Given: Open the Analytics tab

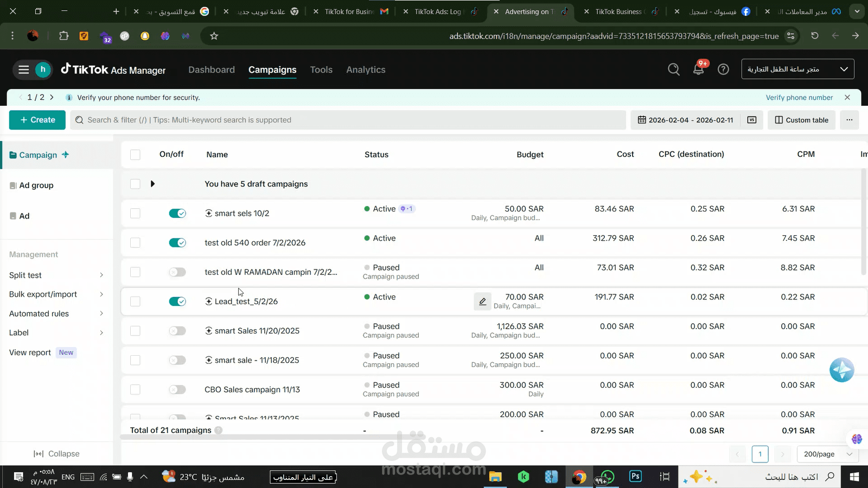Looking at the screenshot, I should click(x=366, y=69).
